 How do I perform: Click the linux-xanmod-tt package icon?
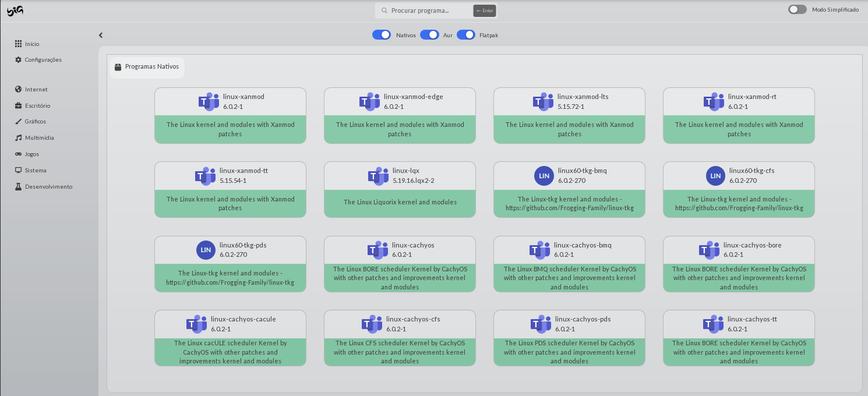pos(205,175)
